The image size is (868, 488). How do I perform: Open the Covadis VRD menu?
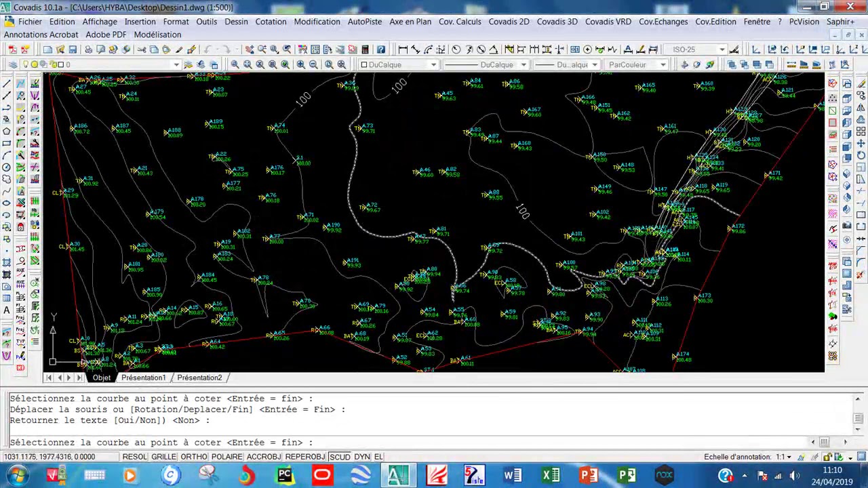point(608,22)
